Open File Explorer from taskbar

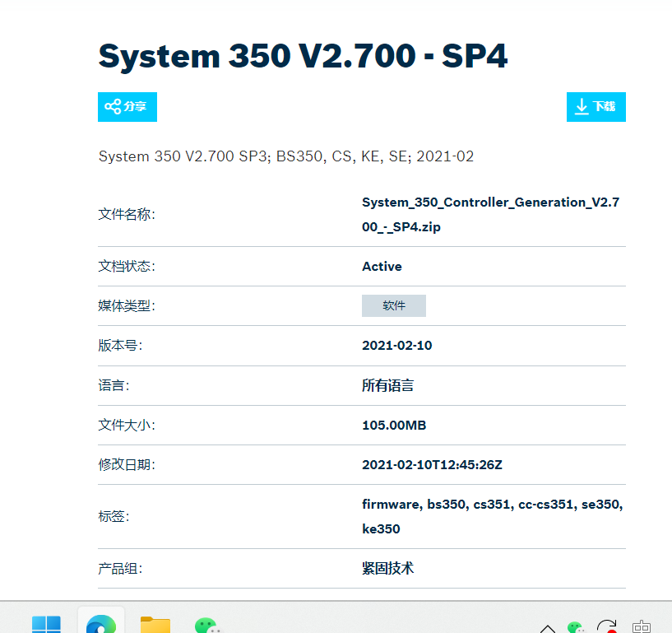click(155, 625)
